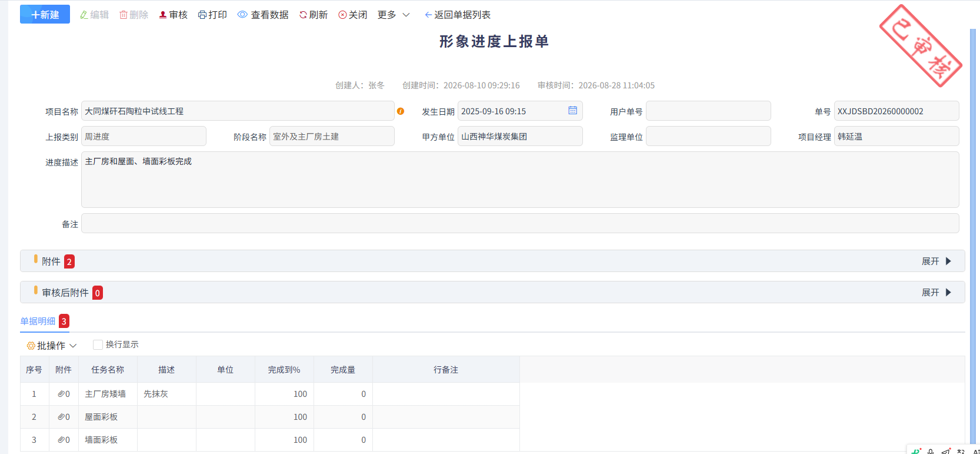Click vertical scrollbar at right edge

tap(972, 236)
